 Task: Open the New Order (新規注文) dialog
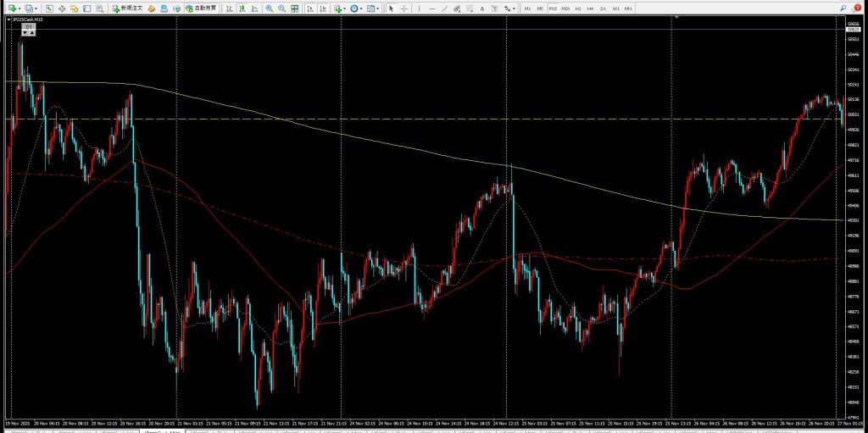pos(127,8)
